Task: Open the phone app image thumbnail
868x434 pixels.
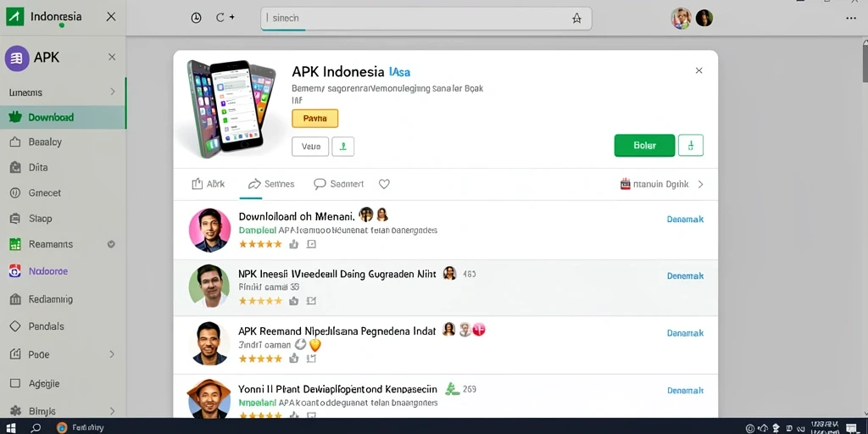Action: tap(231, 108)
